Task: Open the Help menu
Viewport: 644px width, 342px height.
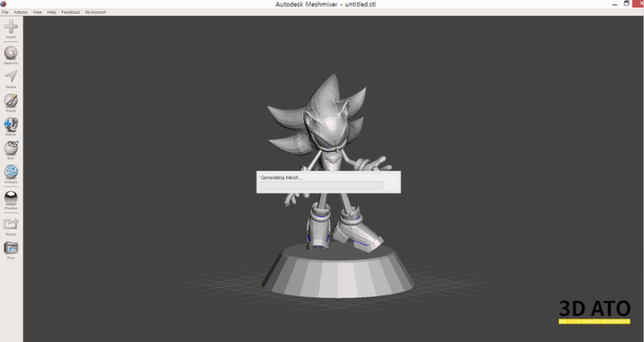Action: click(x=51, y=12)
